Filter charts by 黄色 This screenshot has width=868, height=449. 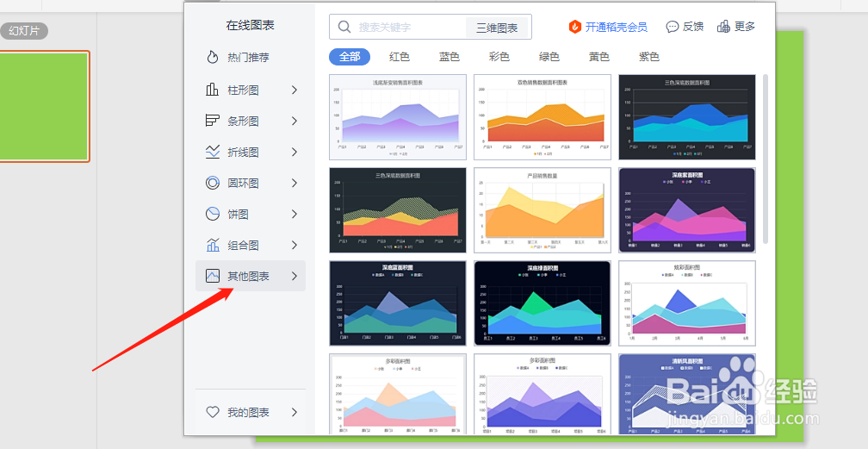(599, 57)
